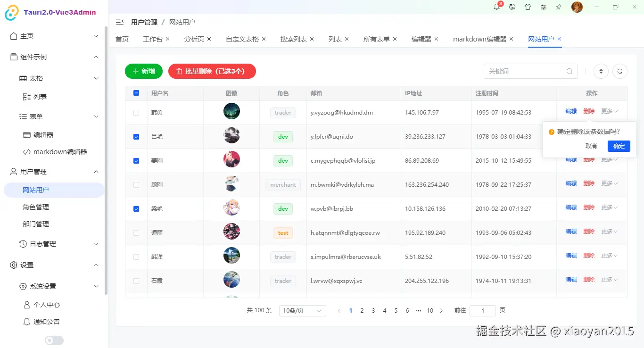Pin the page using the pushpin icon
The height and width of the screenshot is (348, 644).
coord(559,7)
